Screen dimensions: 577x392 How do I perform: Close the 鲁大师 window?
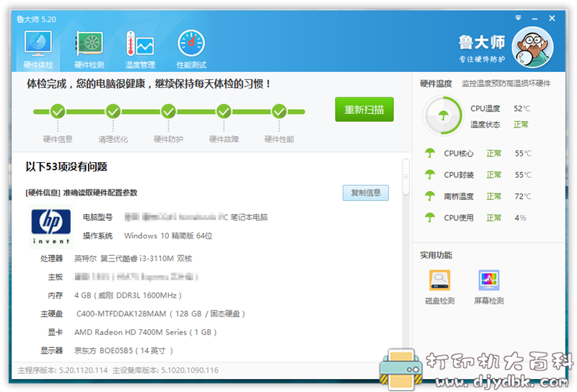(552, 18)
